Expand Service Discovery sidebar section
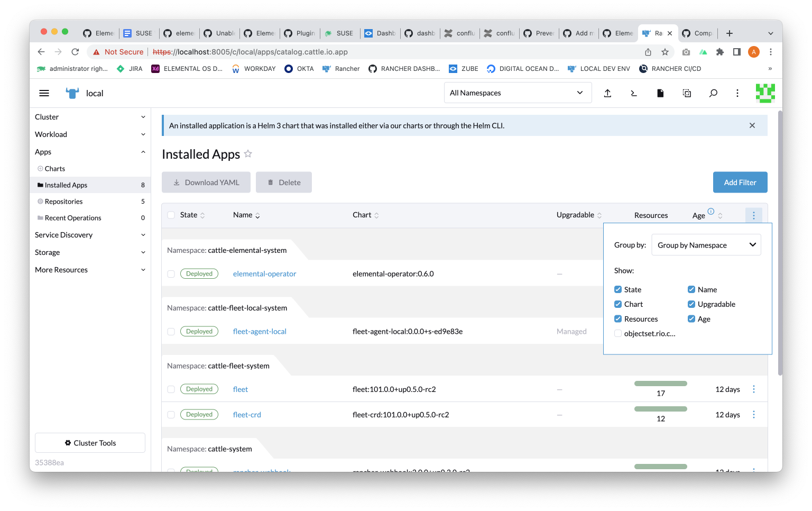The height and width of the screenshot is (511, 812). point(90,235)
